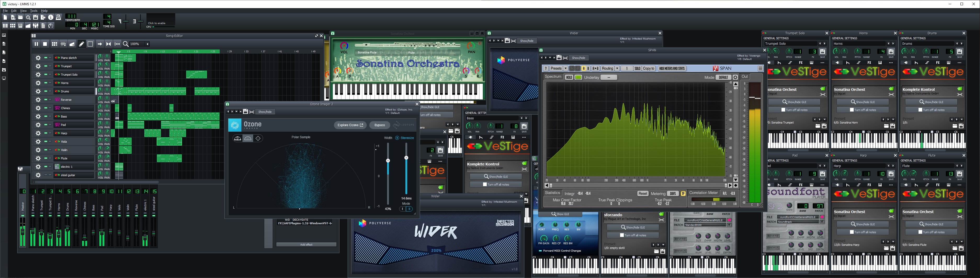Adjust the Width slider handle in Ozone Imager
Screen dimensions: 980x278
(388, 161)
